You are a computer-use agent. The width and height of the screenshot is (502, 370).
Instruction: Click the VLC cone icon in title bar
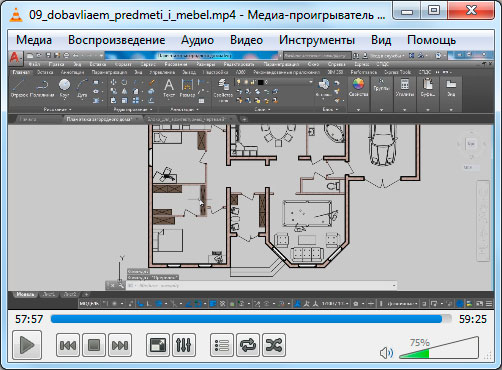(x=15, y=15)
